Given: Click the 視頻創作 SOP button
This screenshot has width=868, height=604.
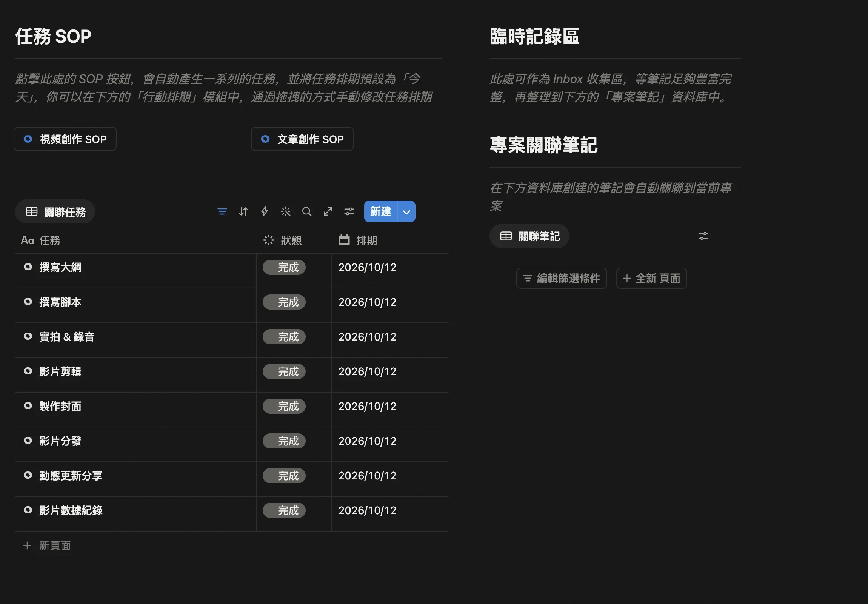Looking at the screenshot, I should tap(65, 139).
